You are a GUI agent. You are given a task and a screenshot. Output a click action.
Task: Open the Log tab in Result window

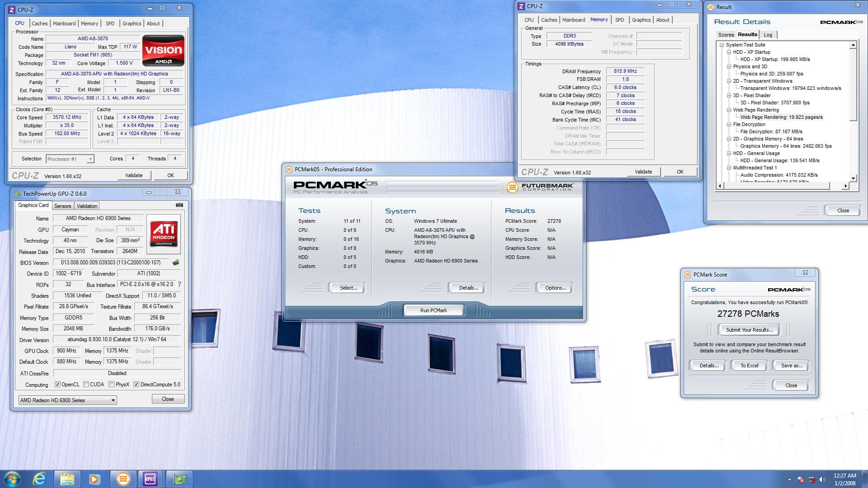pos(768,35)
